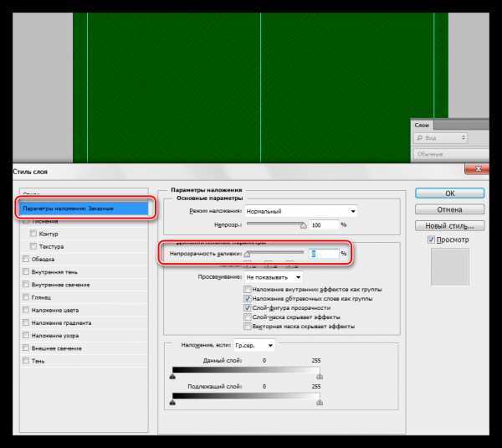Click the Новый стиль button
The height and width of the screenshot is (448, 502).
click(449, 225)
